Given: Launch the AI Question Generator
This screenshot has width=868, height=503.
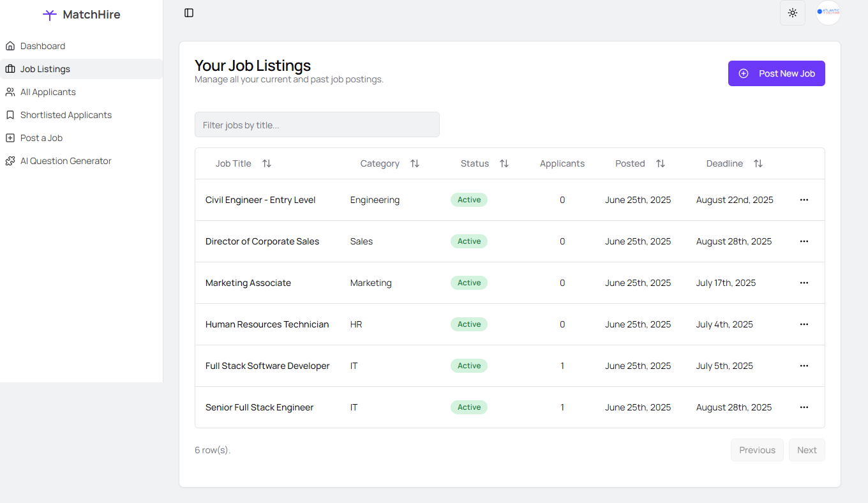Looking at the screenshot, I should [x=66, y=161].
